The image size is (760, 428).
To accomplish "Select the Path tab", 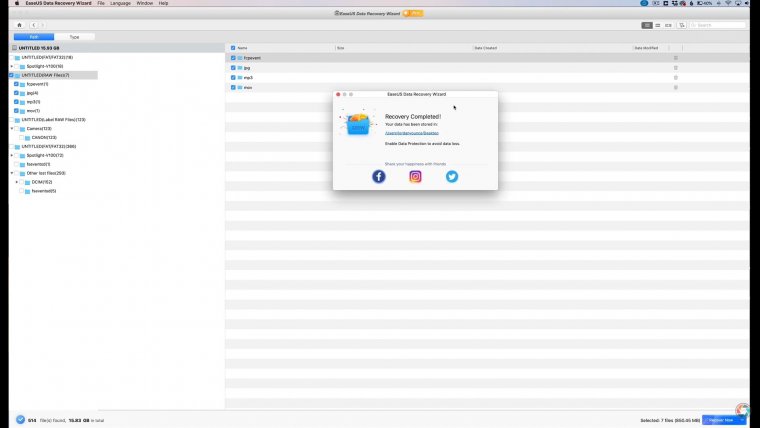I will pos(34,37).
